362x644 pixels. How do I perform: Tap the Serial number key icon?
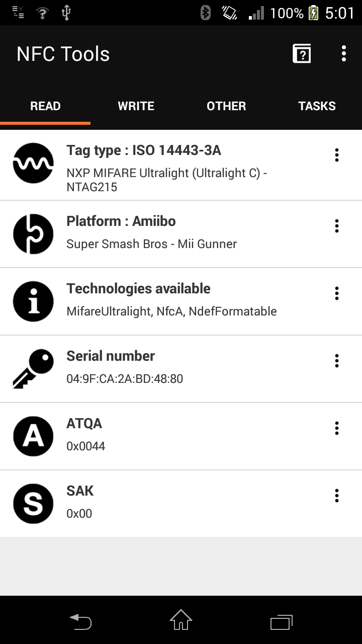[33, 369]
